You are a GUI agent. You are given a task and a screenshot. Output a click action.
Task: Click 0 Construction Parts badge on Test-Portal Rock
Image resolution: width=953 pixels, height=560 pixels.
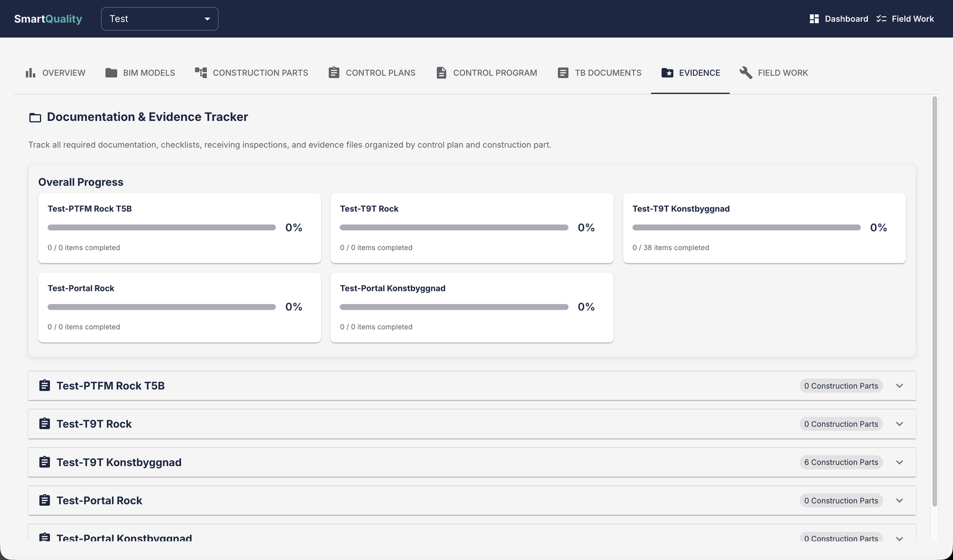[841, 500]
